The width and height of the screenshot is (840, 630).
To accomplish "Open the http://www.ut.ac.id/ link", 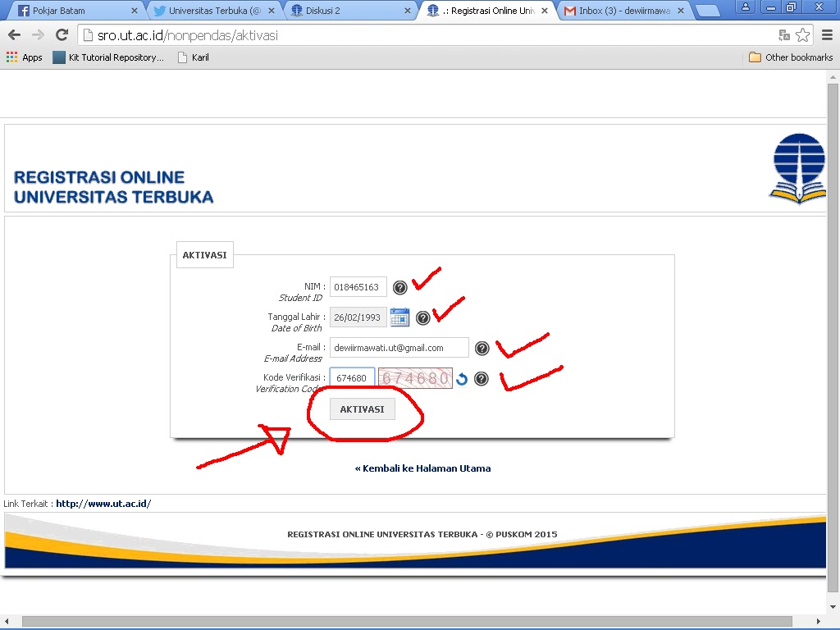I will point(103,504).
